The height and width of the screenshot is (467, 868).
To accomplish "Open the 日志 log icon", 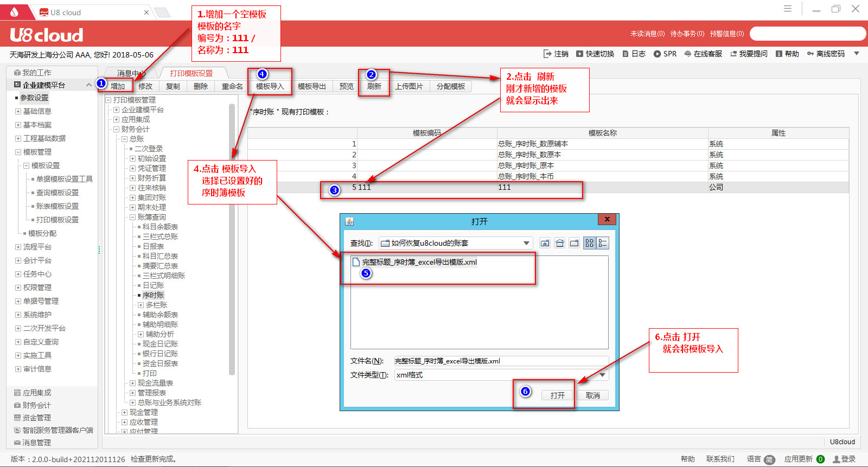I will [626, 54].
